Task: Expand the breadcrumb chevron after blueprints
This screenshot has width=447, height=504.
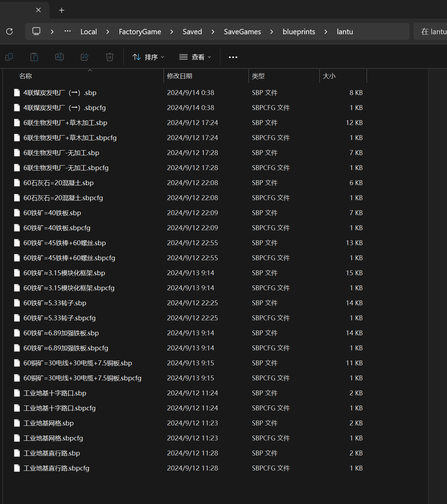Action: coord(326,31)
